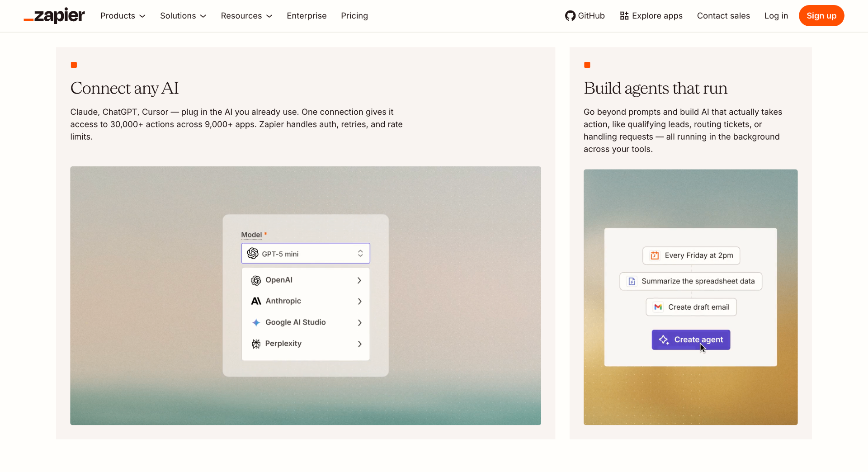The width and height of the screenshot is (868, 472).
Task: Click the orange square above Connect any AI
Action: click(x=74, y=65)
